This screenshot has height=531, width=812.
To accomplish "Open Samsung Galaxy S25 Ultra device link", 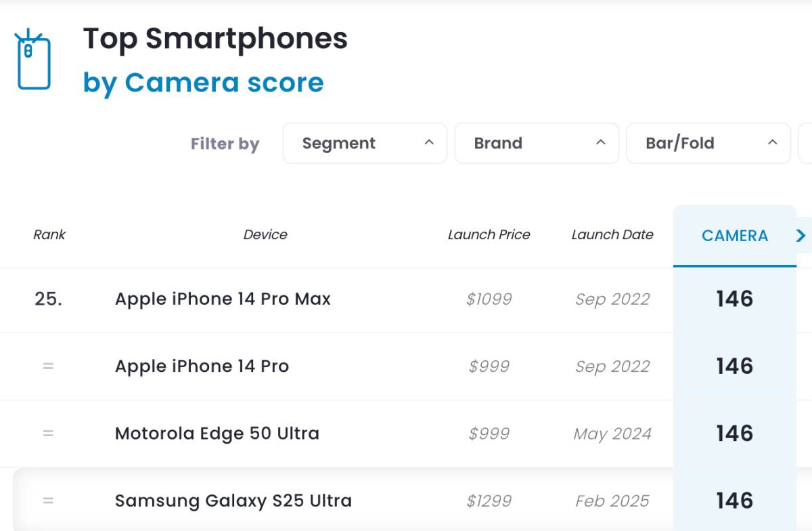I will pos(233,501).
